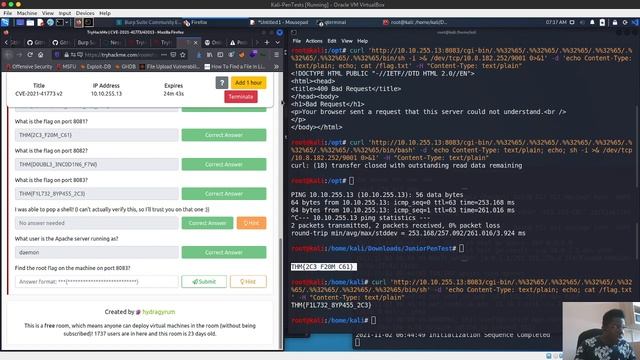Open Exploit-DB bookmark

(x=95, y=67)
